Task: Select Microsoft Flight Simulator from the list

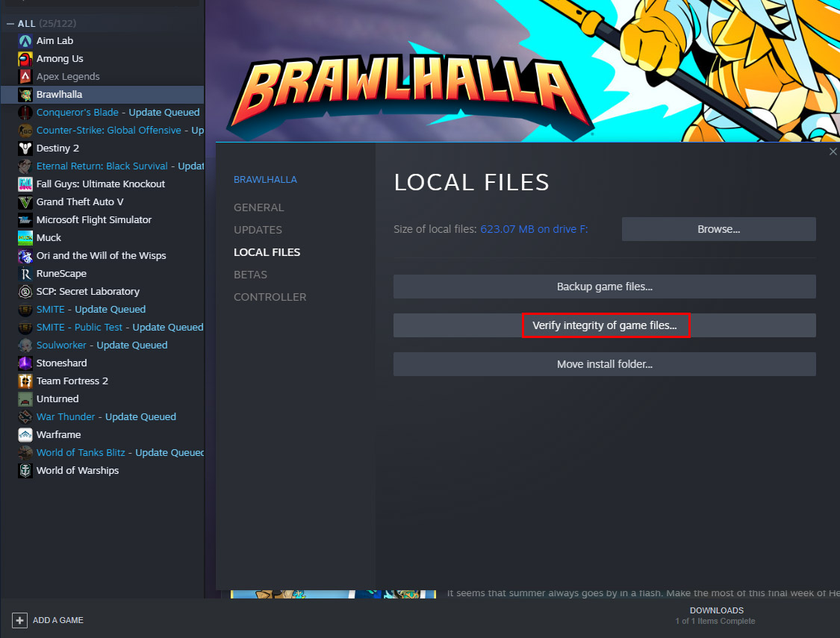Action: [25, 219]
